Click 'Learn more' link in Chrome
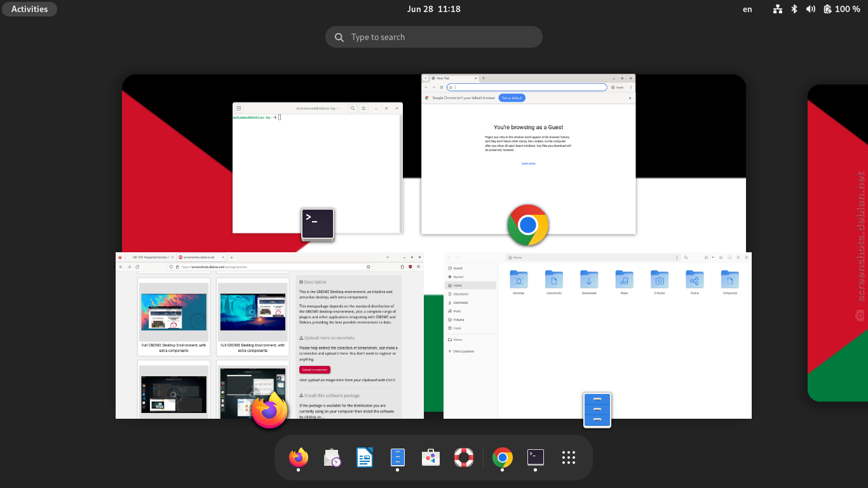868x488 pixels. click(x=529, y=163)
